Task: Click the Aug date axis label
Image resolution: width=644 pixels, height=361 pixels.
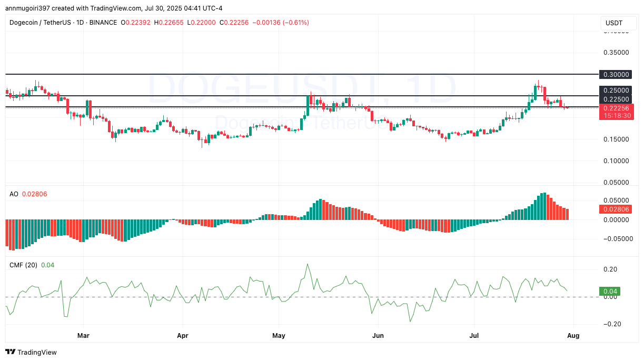Action: 573,335
